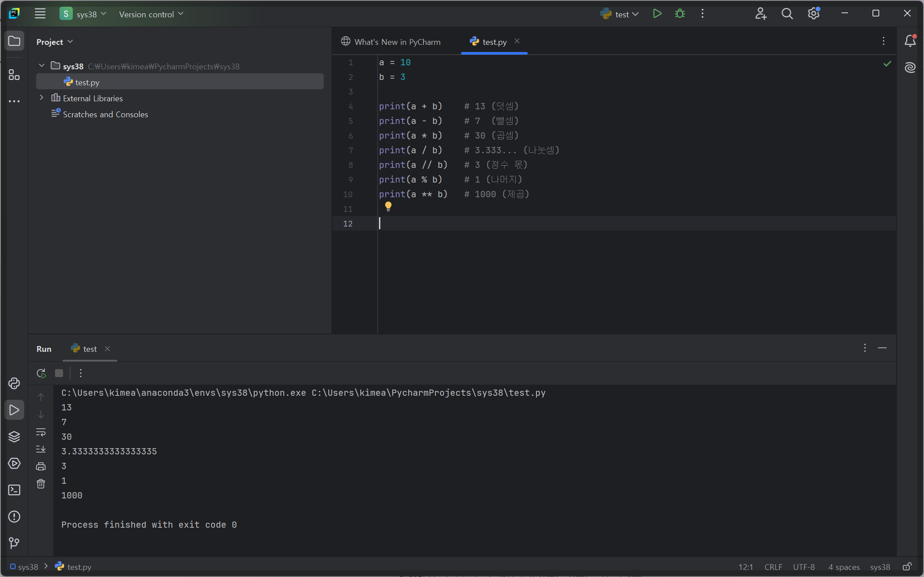Viewport: 924px width, 577px height.
Task: Click UTF-8 encoding in the status bar
Action: click(804, 567)
